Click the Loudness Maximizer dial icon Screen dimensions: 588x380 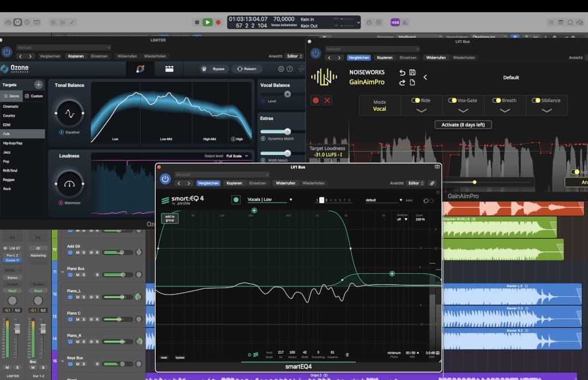[x=69, y=184]
